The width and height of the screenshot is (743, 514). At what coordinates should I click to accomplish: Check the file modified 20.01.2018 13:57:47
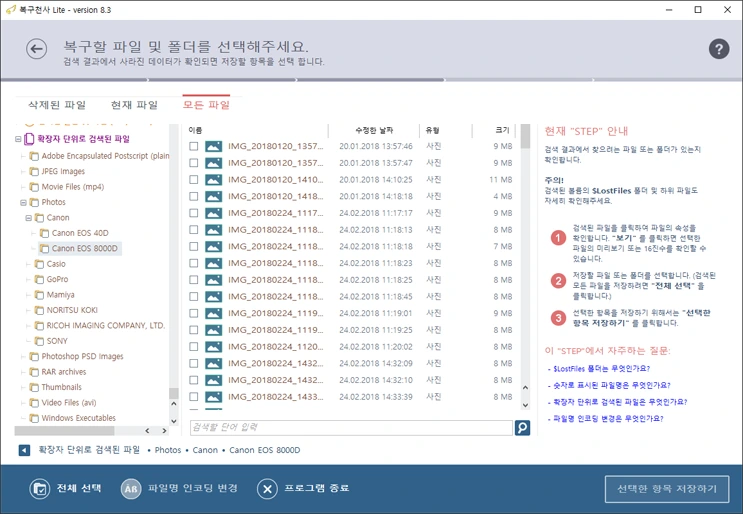coord(194,163)
